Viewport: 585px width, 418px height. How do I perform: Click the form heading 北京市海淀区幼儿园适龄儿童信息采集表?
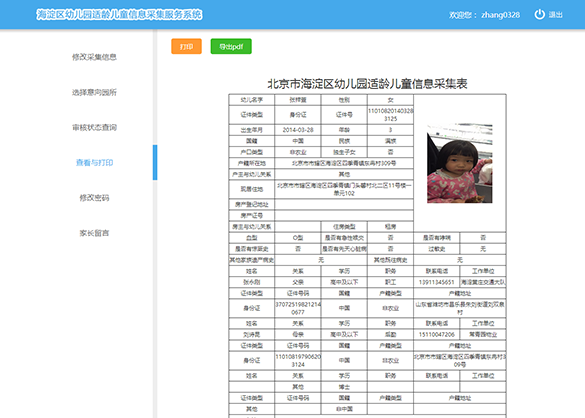(367, 84)
